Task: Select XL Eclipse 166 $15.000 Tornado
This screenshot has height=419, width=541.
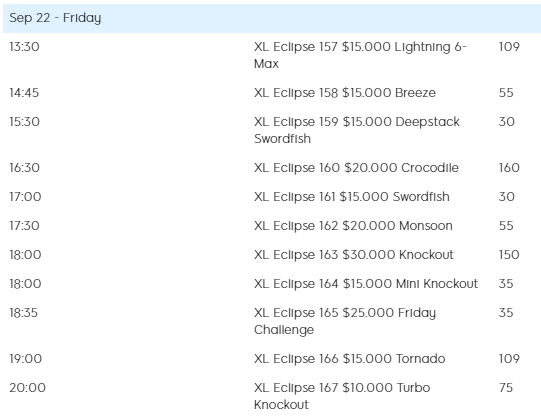Action: click(350, 359)
